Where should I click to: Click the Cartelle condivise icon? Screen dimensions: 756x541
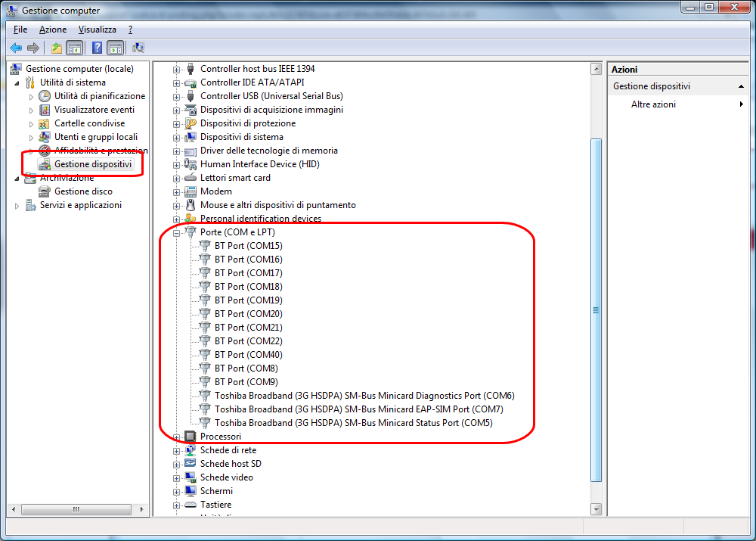(45, 123)
